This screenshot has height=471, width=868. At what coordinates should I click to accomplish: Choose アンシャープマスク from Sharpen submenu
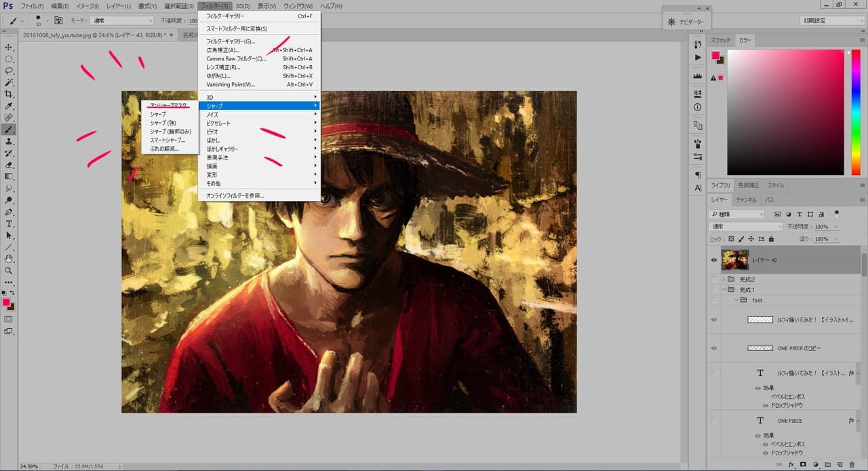[169, 106]
